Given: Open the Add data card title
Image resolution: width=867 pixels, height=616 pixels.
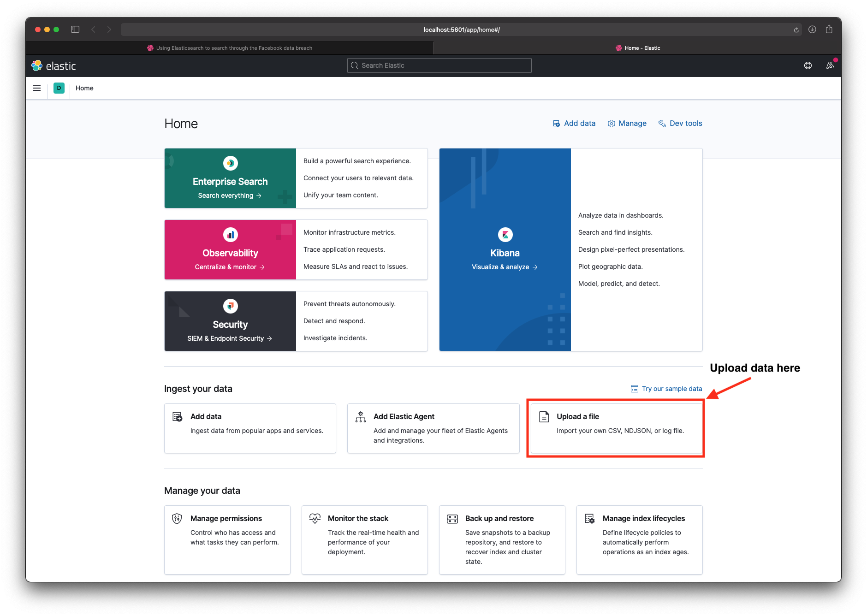Looking at the screenshot, I should point(206,416).
